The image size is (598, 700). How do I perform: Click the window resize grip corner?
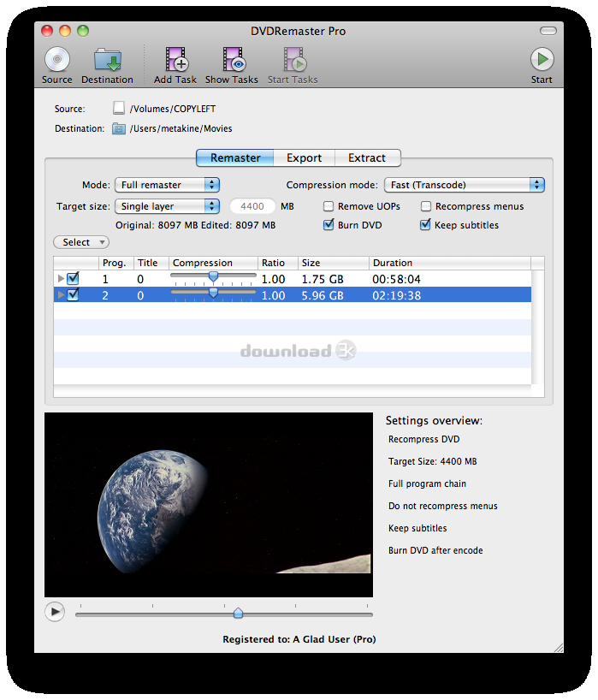pos(559,648)
